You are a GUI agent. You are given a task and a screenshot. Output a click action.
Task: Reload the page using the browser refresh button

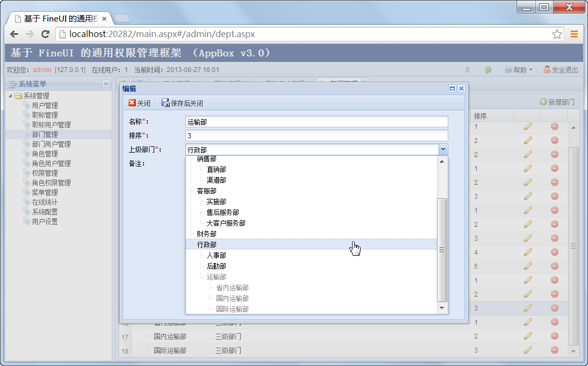46,34
